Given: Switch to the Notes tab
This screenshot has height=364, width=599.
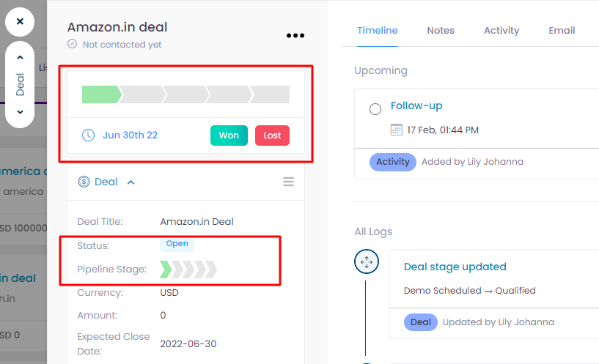Looking at the screenshot, I should click(x=441, y=31).
